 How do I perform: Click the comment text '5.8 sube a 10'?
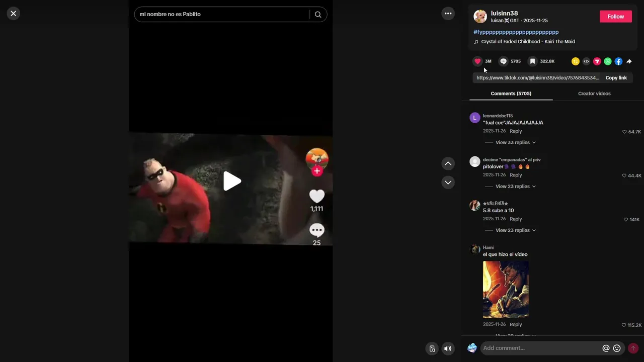tap(498, 211)
